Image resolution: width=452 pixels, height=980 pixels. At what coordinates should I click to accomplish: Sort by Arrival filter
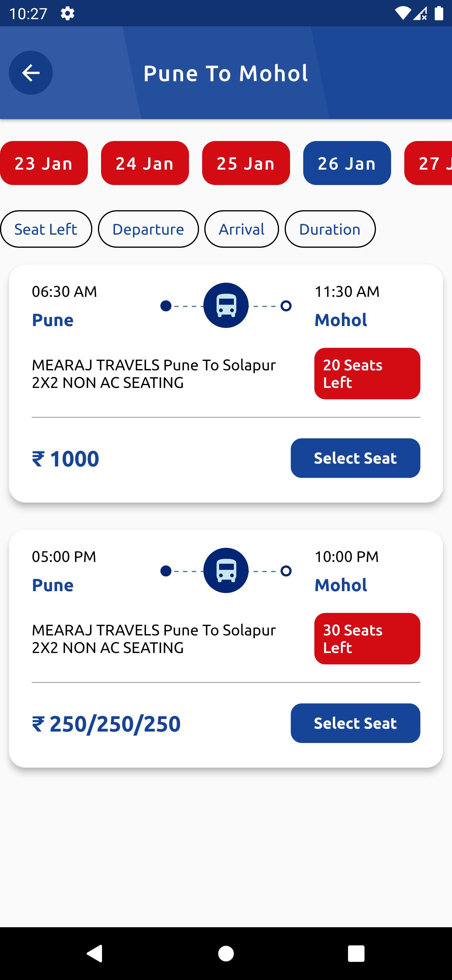pyautogui.click(x=241, y=229)
